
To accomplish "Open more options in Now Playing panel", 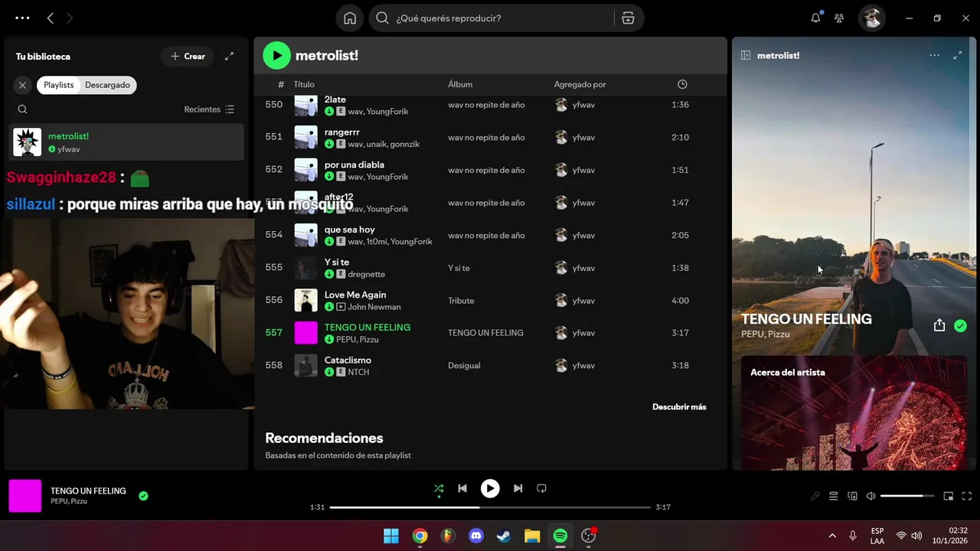I will coord(934,55).
